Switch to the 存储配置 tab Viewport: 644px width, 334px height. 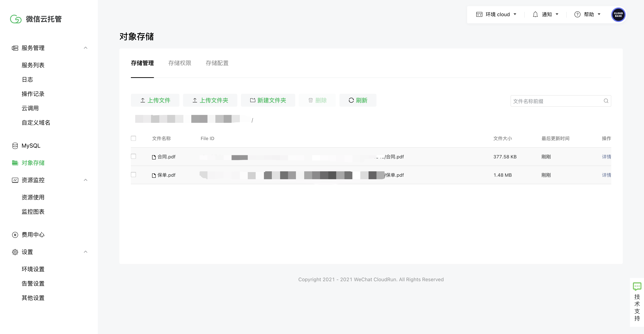[x=217, y=63]
